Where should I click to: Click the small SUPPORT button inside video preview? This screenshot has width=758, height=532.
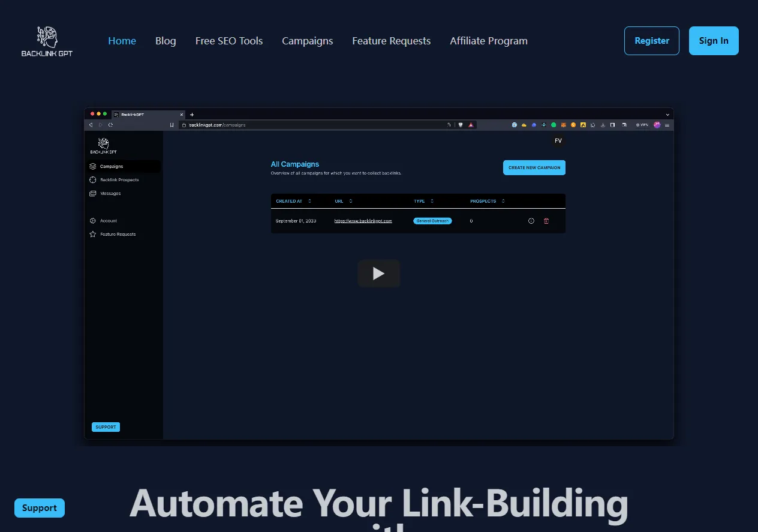tap(106, 427)
